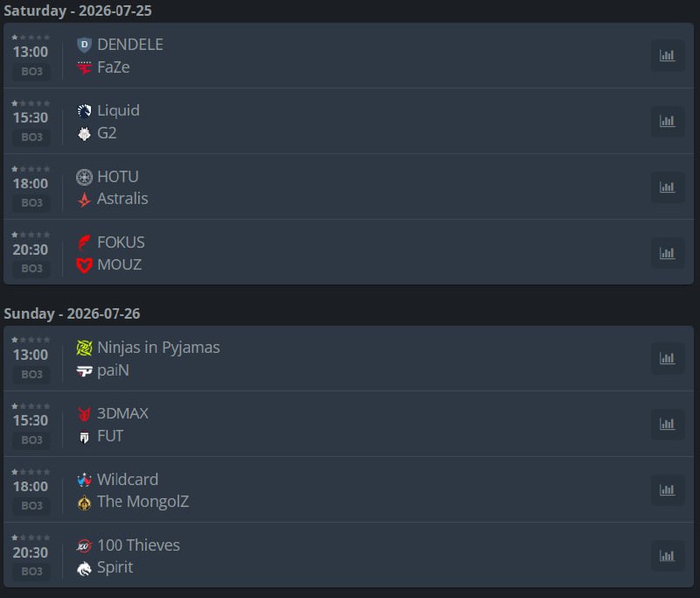Click the MOUZ heart logo
This screenshot has height=598, width=700.
coord(84,264)
